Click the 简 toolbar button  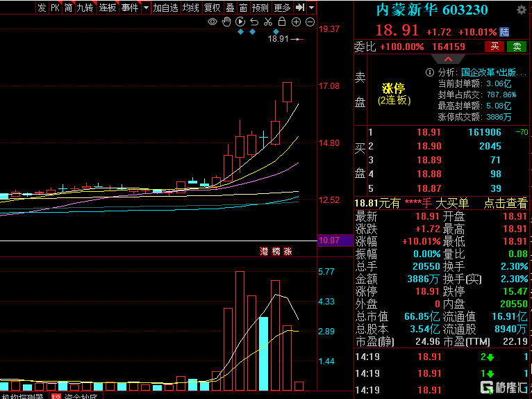68,8
